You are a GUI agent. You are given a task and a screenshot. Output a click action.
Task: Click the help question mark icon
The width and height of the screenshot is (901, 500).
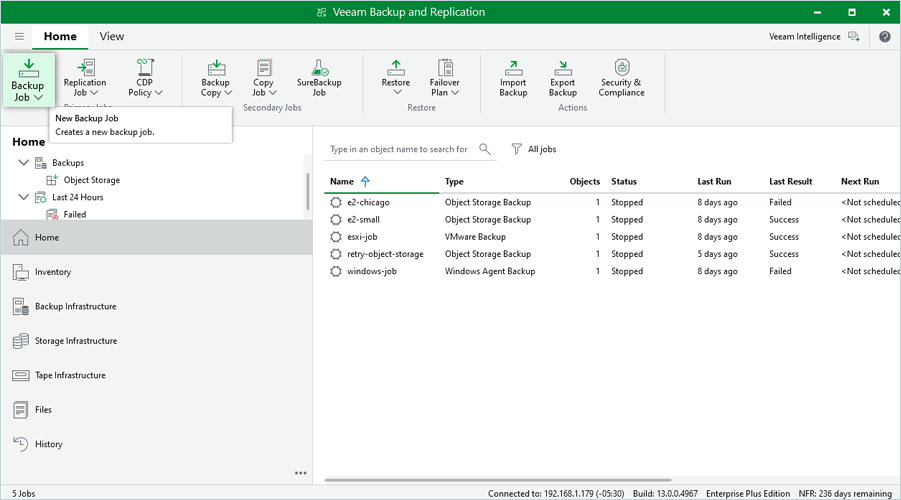pos(885,37)
